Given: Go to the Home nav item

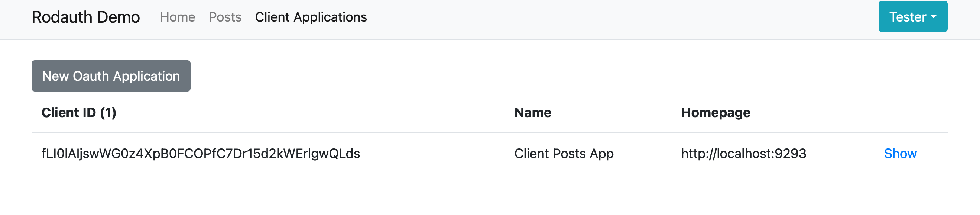Looking at the screenshot, I should pyautogui.click(x=177, y=17).
